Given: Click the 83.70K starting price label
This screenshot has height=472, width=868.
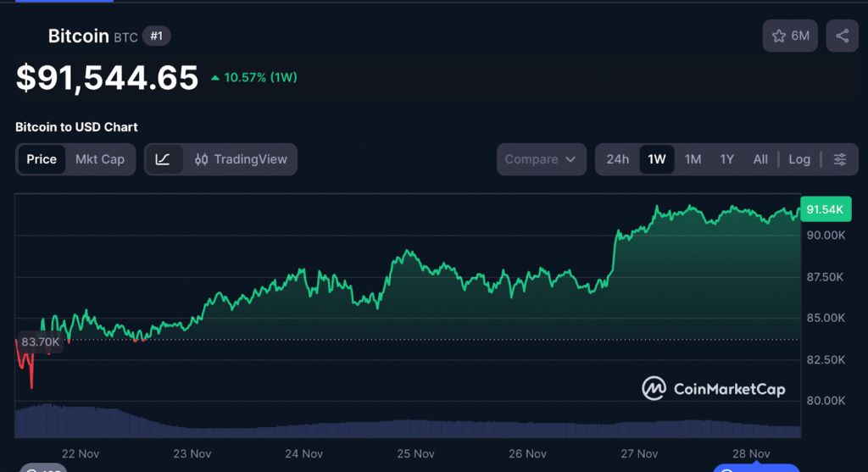Looking at the screenshot, I should [40, 342].
